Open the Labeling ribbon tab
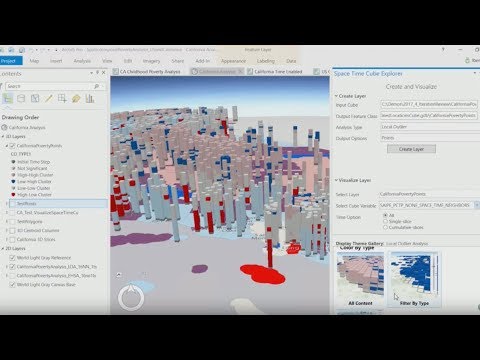Image resolution: width=480 pixels, height=360 pixels. click(x=266, y=61)
